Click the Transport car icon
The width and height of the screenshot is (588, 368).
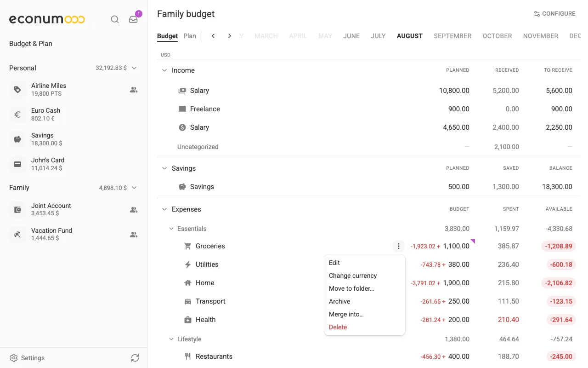(x=187, y=301)
